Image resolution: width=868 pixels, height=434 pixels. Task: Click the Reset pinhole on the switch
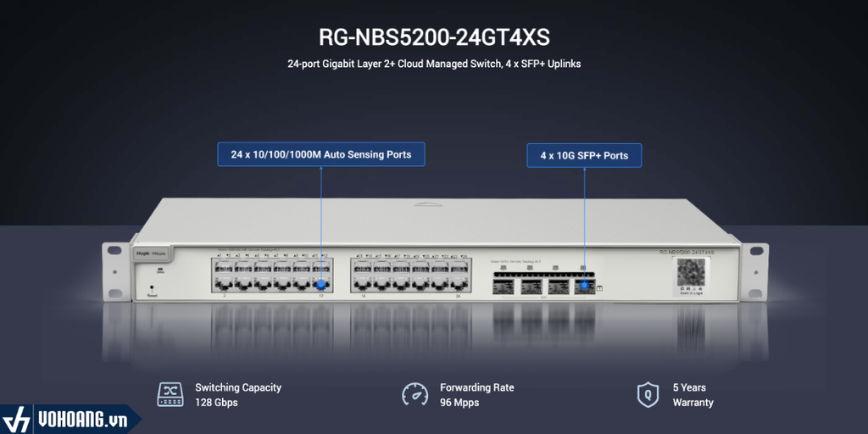pos(152,288)
